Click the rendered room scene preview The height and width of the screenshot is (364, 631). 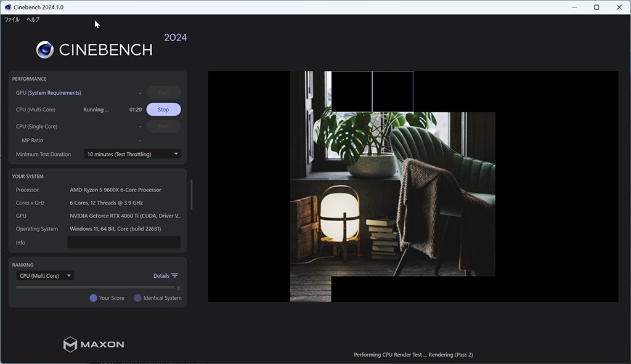click(x=393, y=186)
